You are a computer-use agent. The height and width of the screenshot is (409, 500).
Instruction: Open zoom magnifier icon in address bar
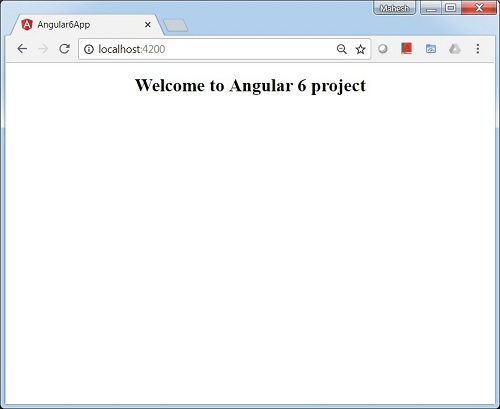click(342, 49)
